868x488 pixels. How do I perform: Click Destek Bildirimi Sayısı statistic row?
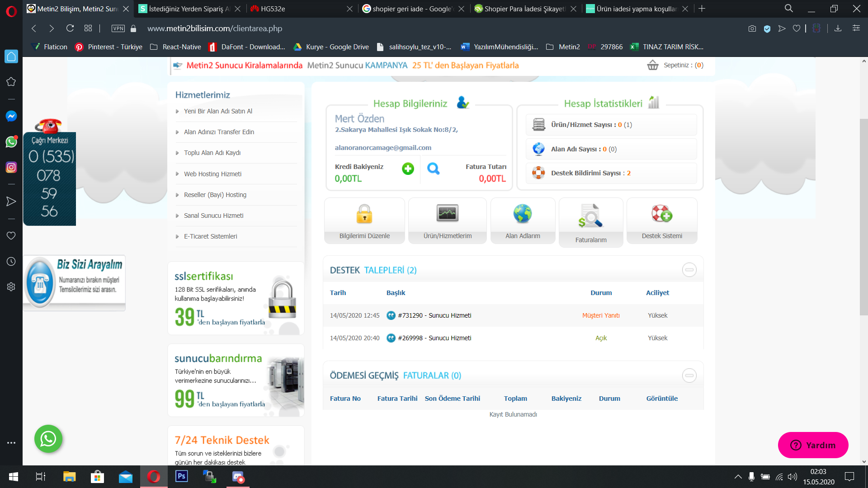(x=611, y=173)
